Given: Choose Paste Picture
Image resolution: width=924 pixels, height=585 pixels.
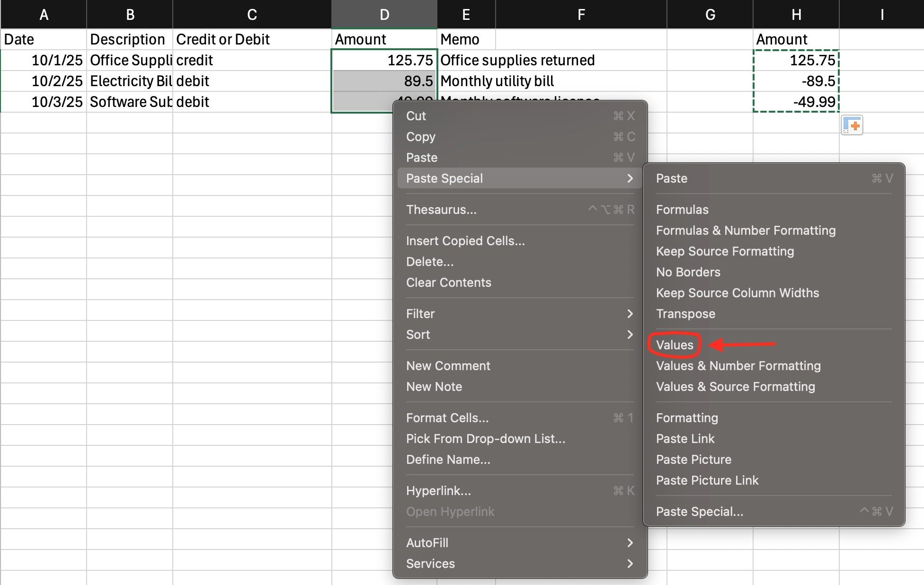Looking at the screenshot, I should pos(774,460).
